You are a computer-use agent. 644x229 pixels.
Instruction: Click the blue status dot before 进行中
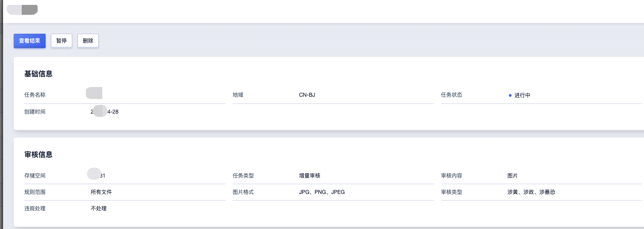510,95
